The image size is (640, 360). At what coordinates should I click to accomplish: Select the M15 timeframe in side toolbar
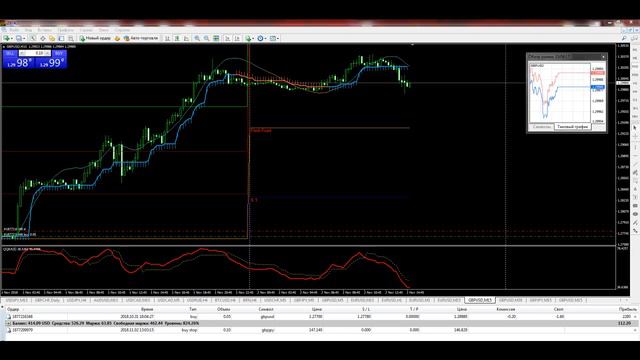pos(635,66)
